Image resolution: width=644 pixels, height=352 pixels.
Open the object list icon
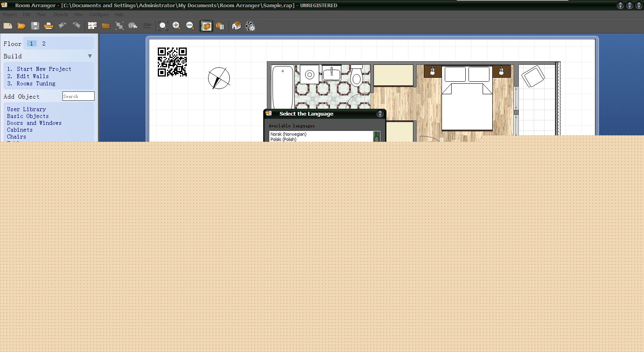[x=220, y=26]
